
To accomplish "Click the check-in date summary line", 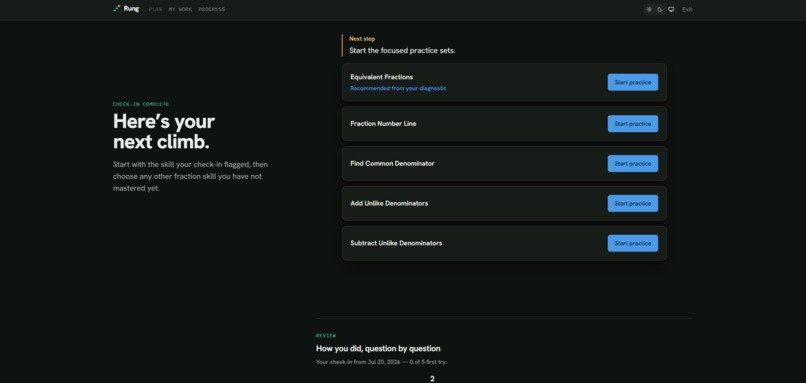I will pos(381,362).
